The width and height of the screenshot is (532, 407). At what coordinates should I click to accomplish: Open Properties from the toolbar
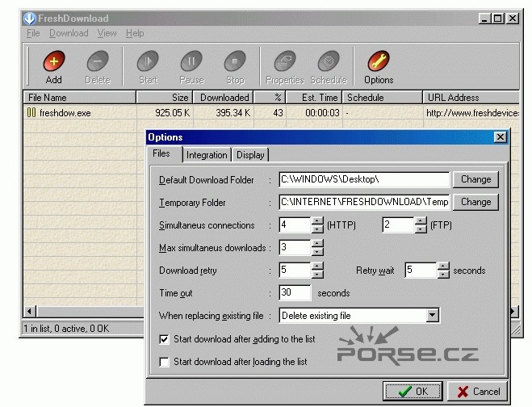[x=284, y=63]
